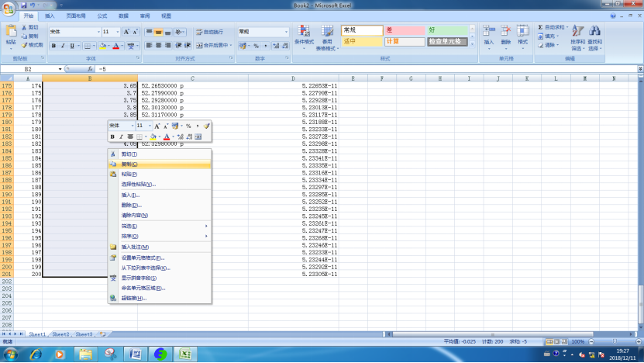
Task: Click the Insert cells (插入) icon in the ribbon
Action: tap(488, 32)
